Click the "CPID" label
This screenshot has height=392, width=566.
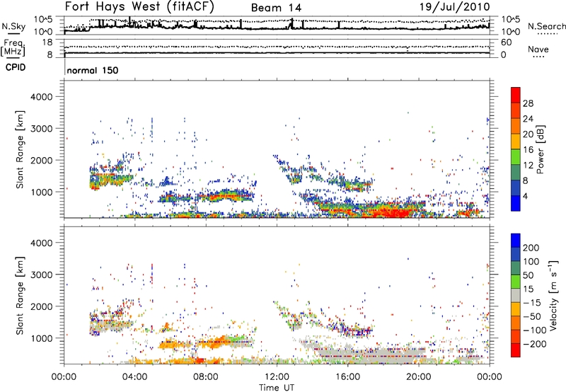(16, 67)
